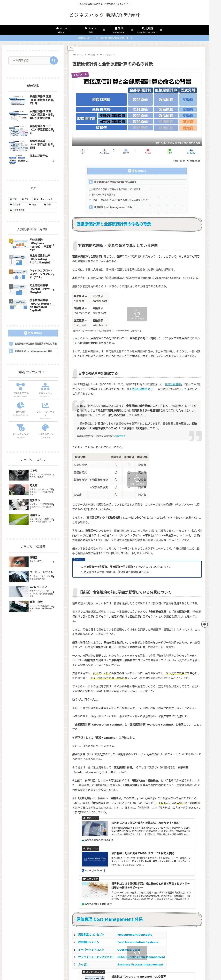
Task: Open the Cost Accumulation Systems table link
Action: 137,942
